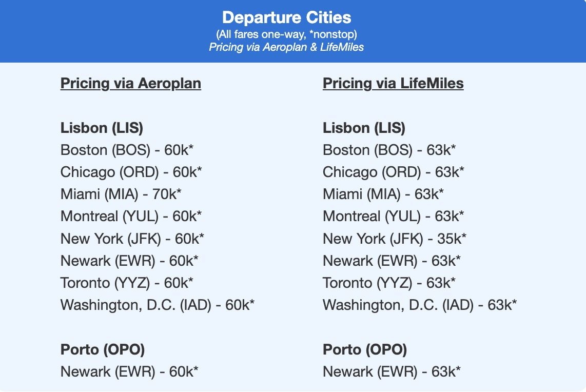Choose Porto's Newark (EWR) 63k LifeMiles fare
586x392 pixels.
[391, 371]
